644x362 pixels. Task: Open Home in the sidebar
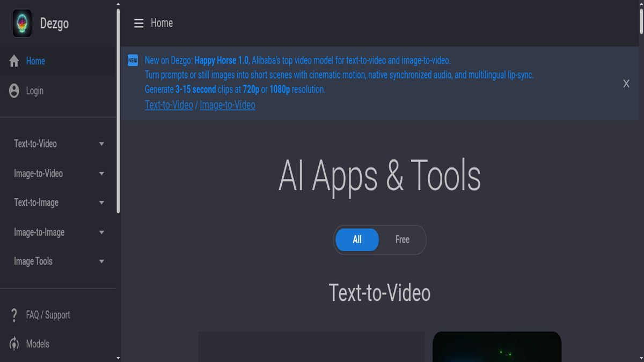click(58, 61)
